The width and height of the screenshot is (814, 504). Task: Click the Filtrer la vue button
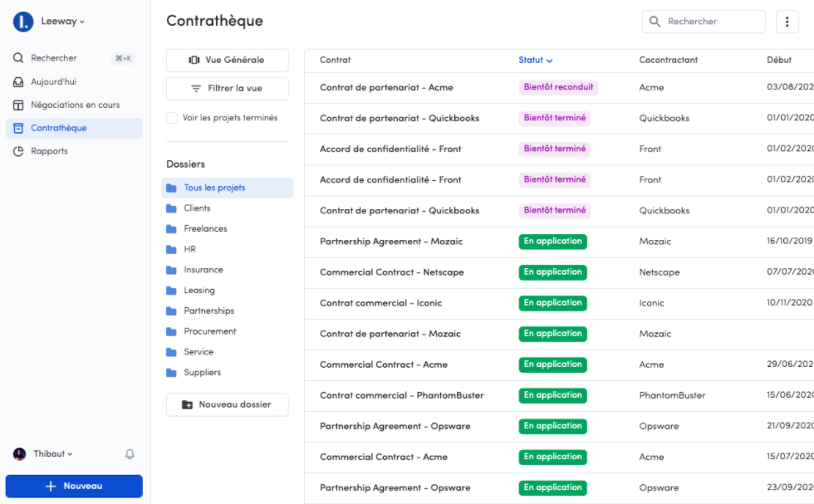pyautogui.click(x=227, y=88)
